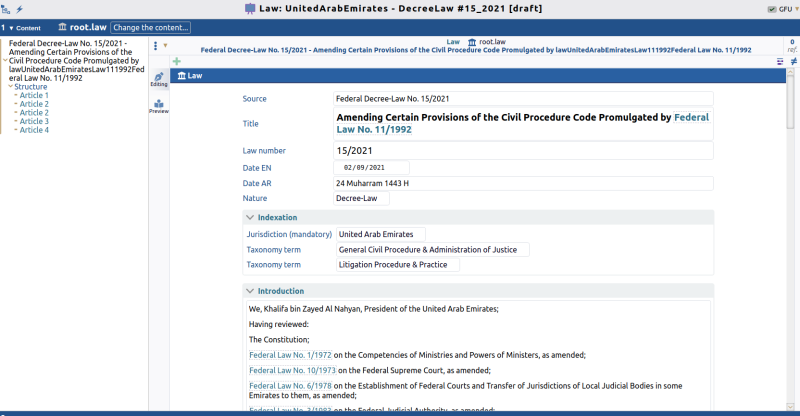Image resolution: width=800 pixels, height=416 pixels.
Task: Open the three-dot vertical menu
Action: [156, 46]
